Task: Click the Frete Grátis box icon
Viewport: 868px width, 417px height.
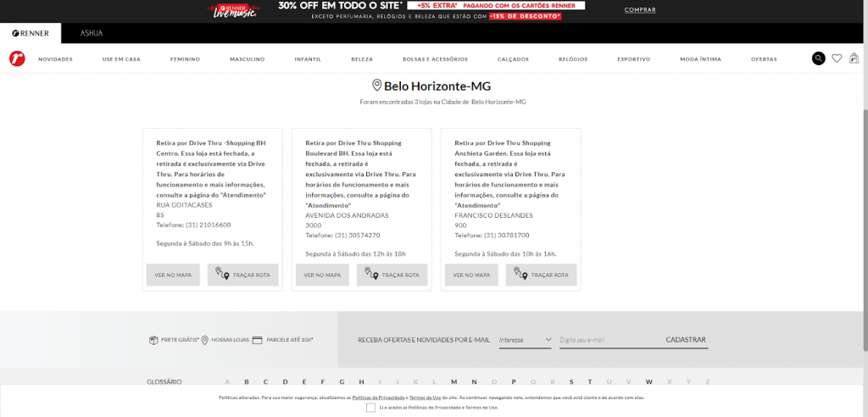Action: [154, 340]
